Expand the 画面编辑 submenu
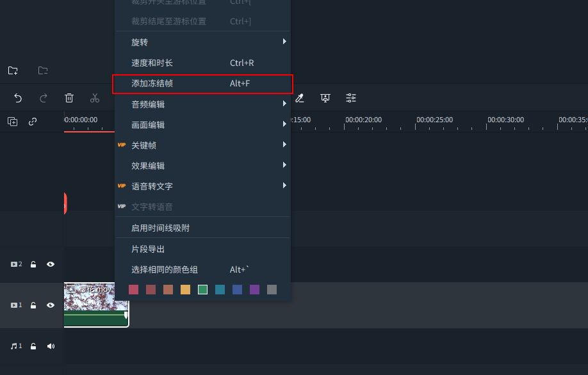 pos(202,125)
